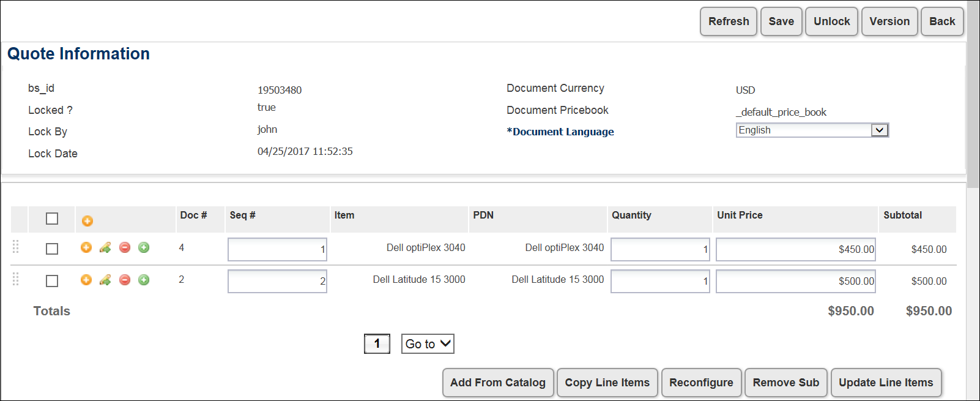The image size is (980, 401).
Task: Click the orange plus icon on Dell Latitude row
Action: click(x=86, y=280)
